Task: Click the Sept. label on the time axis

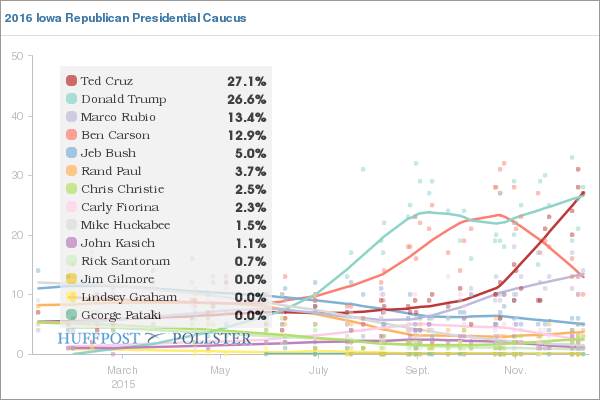Action: (x=417, y=370)
